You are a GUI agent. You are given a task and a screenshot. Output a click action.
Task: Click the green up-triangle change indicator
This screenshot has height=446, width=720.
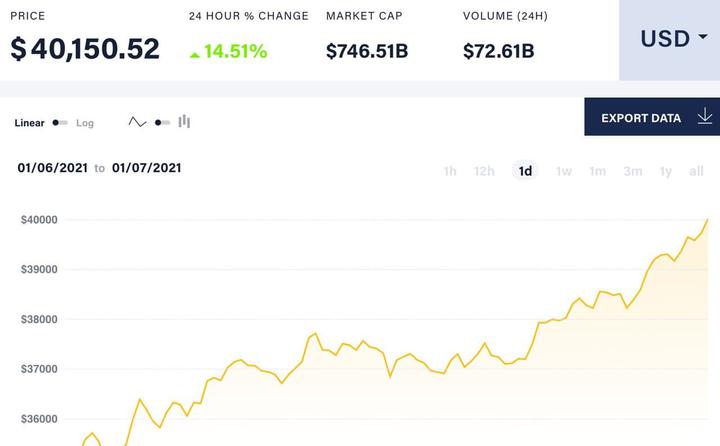pyautogui.click(x=195, y=55)
